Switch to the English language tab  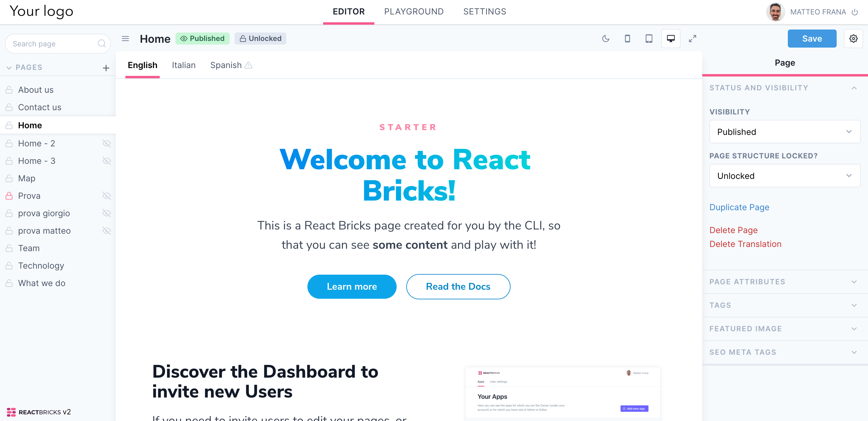[x=142, y=65]
